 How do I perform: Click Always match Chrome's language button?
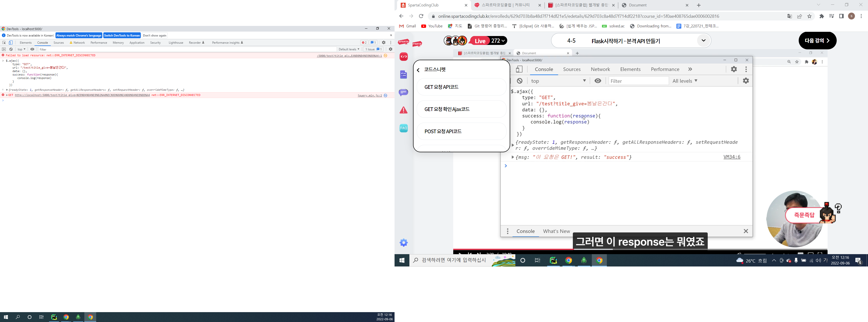point(79,35)
